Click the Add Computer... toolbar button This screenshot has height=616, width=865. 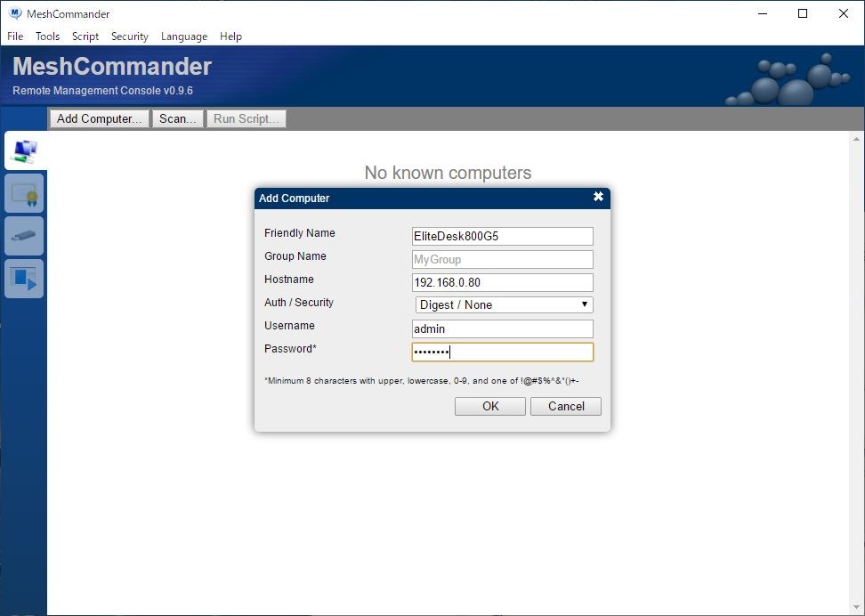(x=100, y=118)
